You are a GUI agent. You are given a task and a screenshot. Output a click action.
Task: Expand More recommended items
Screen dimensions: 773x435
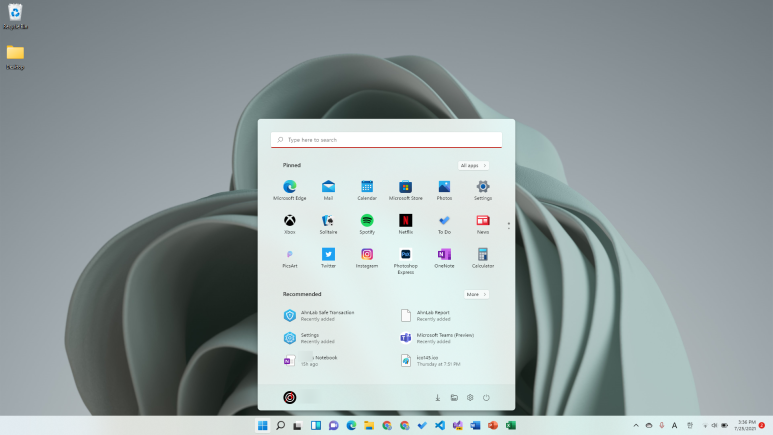476,294
